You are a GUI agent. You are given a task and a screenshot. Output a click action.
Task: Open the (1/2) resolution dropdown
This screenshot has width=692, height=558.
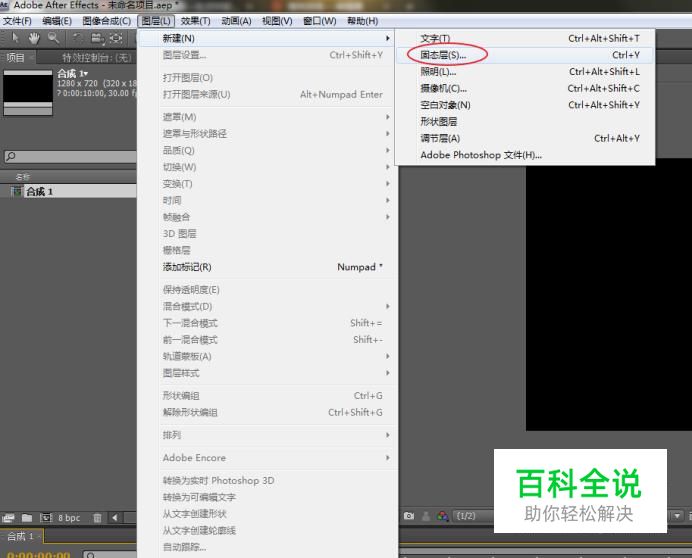pos(473,516)
